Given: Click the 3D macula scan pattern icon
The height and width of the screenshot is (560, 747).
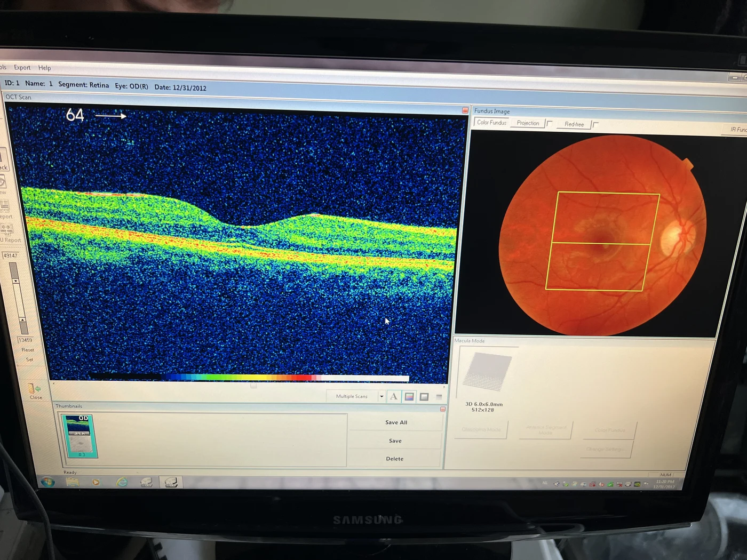Looking at the screenshot, I should [487, 371].
